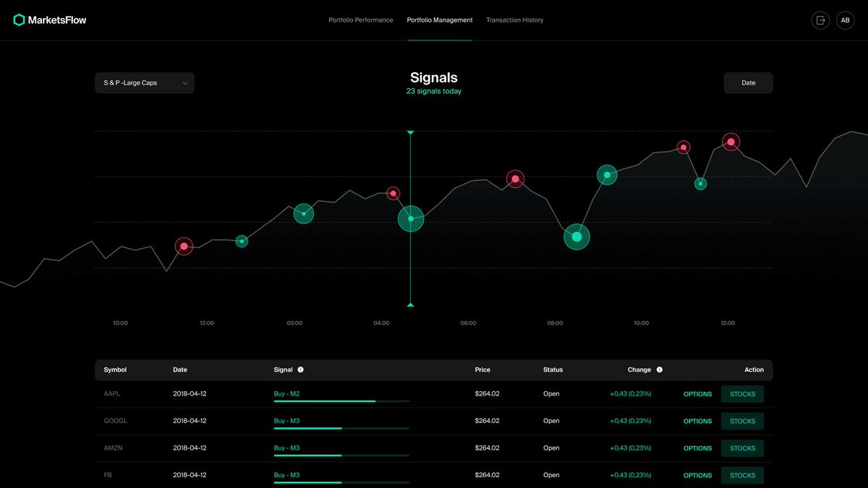Click the bottom arrow handle of the vertical cursor
This screenshot has width=868, height=488.
[x=410, y=304]
